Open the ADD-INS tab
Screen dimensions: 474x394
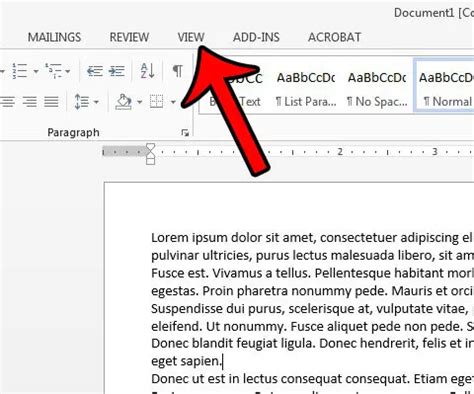pyautogui.click(x=256, y=37)
